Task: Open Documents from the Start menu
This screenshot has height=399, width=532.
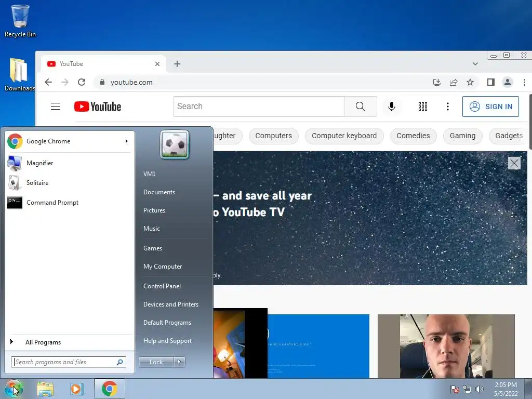Action: [x=159, y=192]
